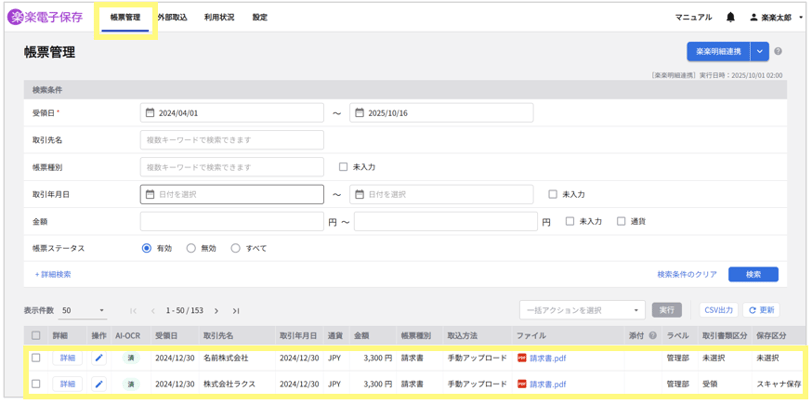Click the help question mark beside 楽楽明細連携

click(x=778, y=52)
